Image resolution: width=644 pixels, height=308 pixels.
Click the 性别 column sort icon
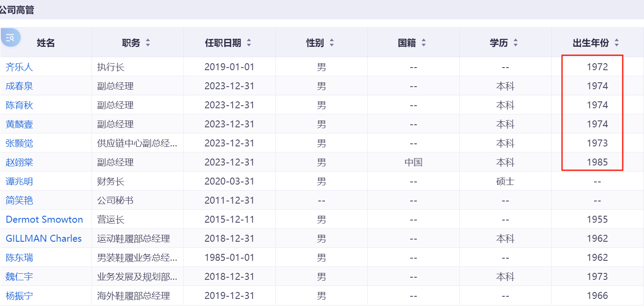[332, 43]
